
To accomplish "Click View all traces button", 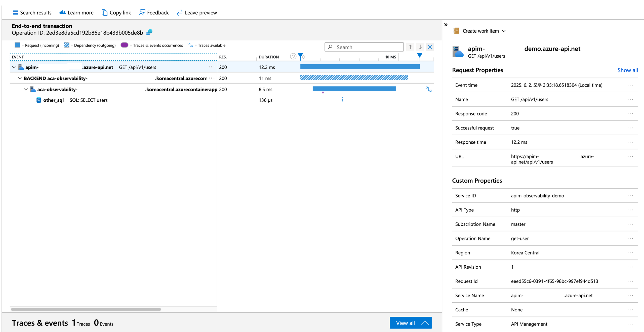I will (x=411, y=323).
